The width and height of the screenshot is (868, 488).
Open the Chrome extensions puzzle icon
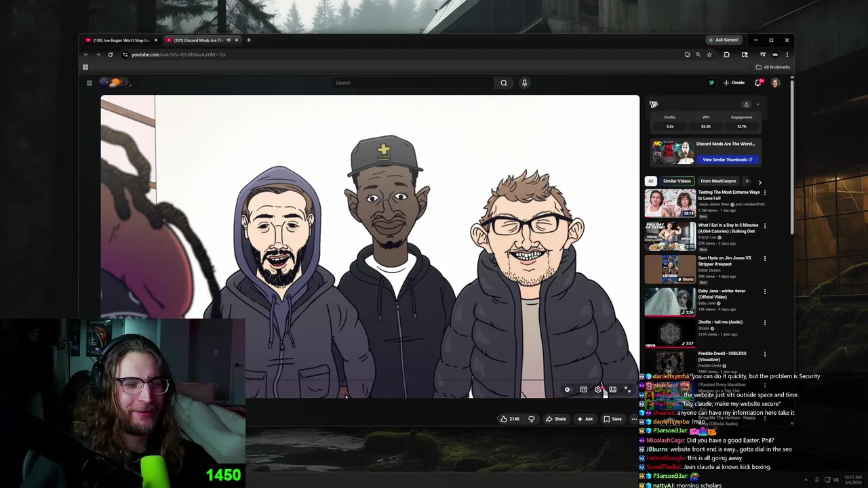point(727,54)
